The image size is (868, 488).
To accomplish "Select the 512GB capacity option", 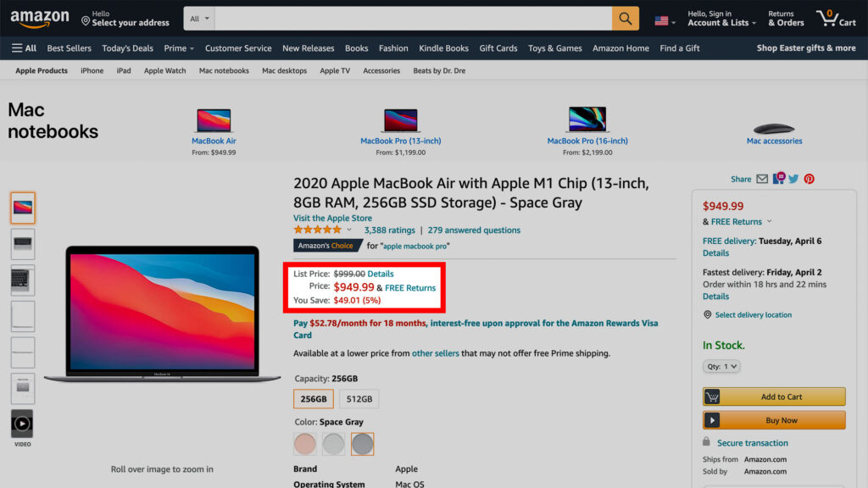I will click(x=360, y=398).
